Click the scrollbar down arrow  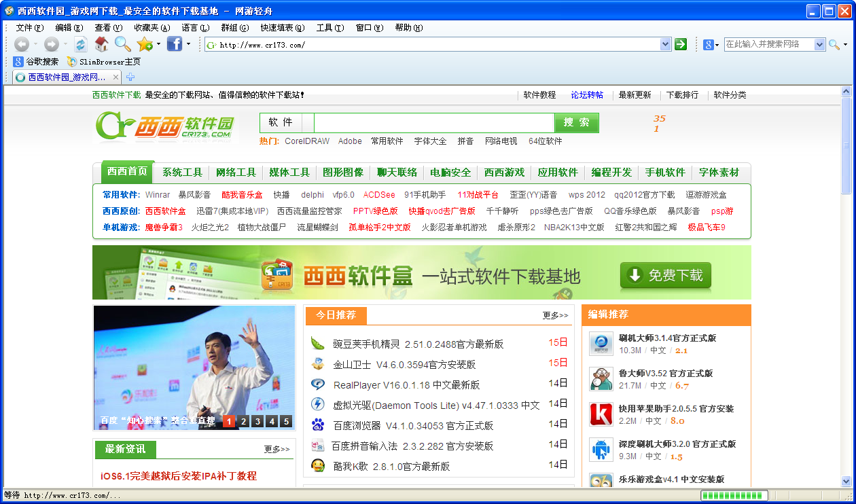click(x=846, y=482)
